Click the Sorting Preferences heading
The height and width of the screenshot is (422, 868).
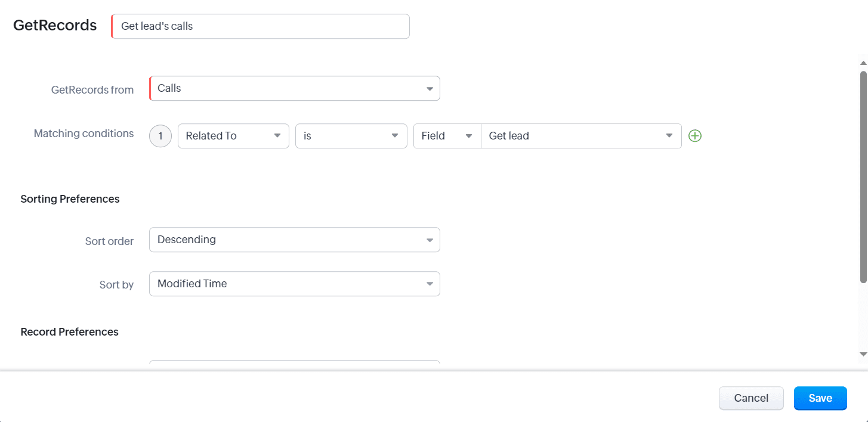click(70, 199)
